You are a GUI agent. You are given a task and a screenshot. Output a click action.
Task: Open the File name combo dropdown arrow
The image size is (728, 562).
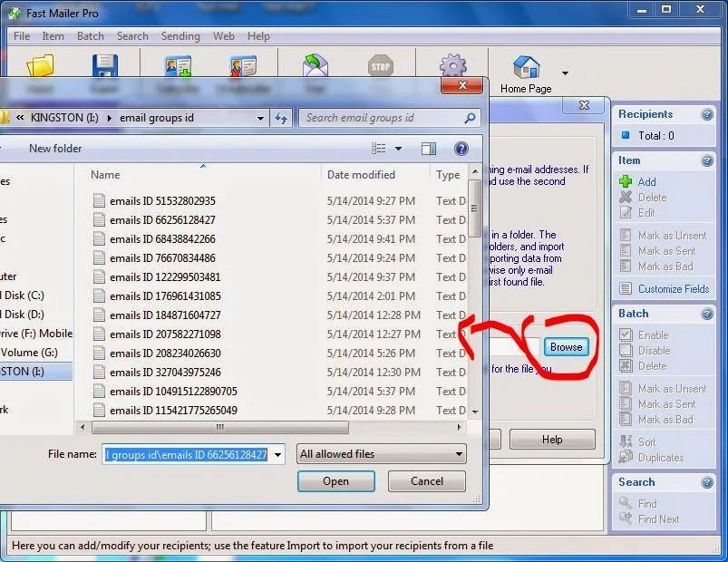tap(277, 454)
